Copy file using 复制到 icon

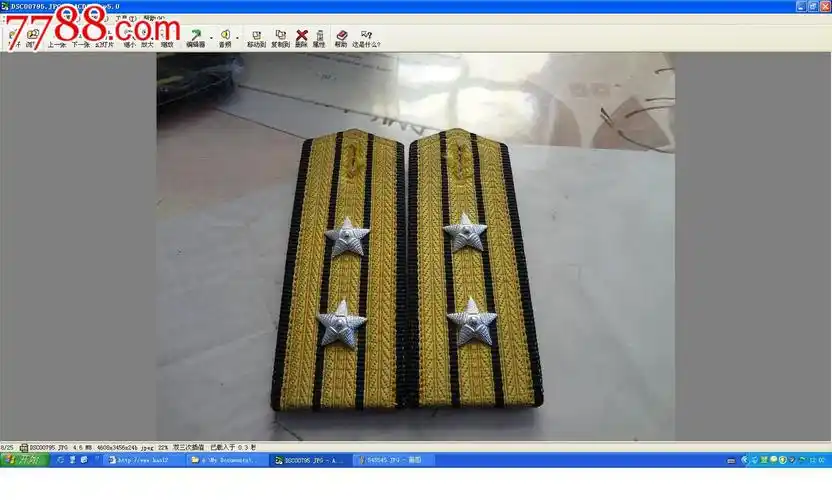(x=280, y=38)
